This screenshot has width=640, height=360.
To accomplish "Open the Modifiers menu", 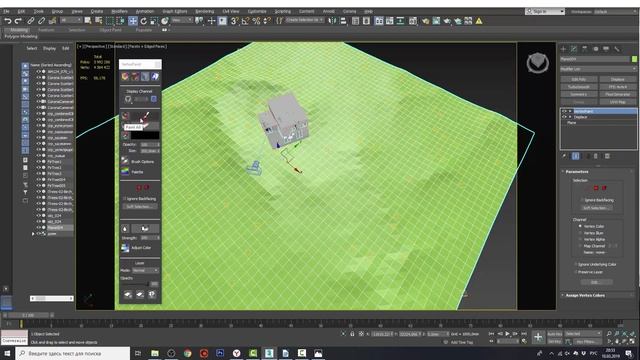I will tap(119, 11).
